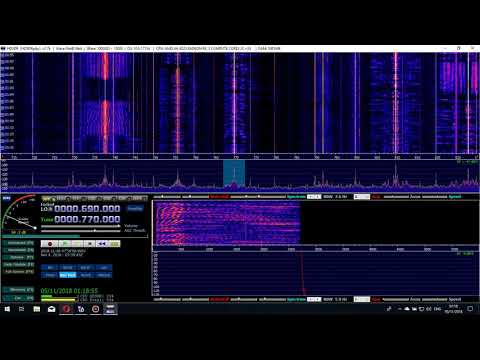Open the upper RBW dropdown next to Spectrum
Image resolution: width=480 pixels, height=360 pixels.
click(314, 197)
